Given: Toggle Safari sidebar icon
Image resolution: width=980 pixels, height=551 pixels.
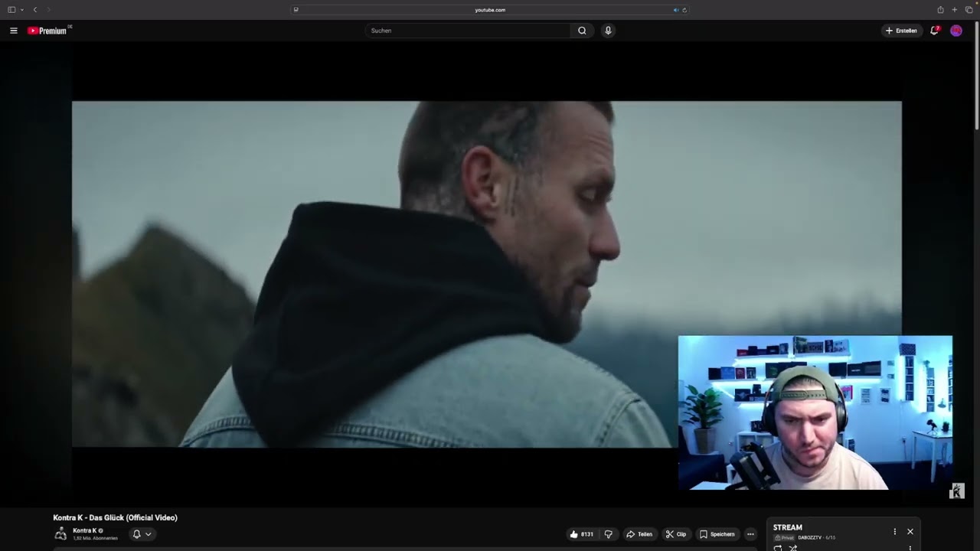Looking at the screenshot, I should point(11,10).
